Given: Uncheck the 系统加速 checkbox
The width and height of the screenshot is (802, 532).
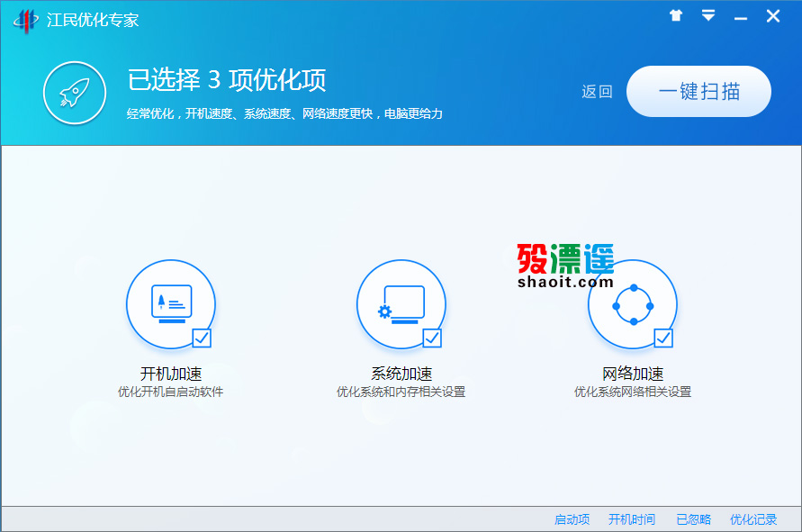Looking at the screenshot, I should (x=432, y=338).
